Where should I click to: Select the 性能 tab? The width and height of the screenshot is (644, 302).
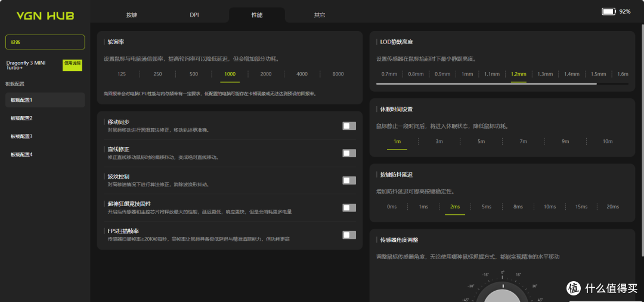coord(257,15)
